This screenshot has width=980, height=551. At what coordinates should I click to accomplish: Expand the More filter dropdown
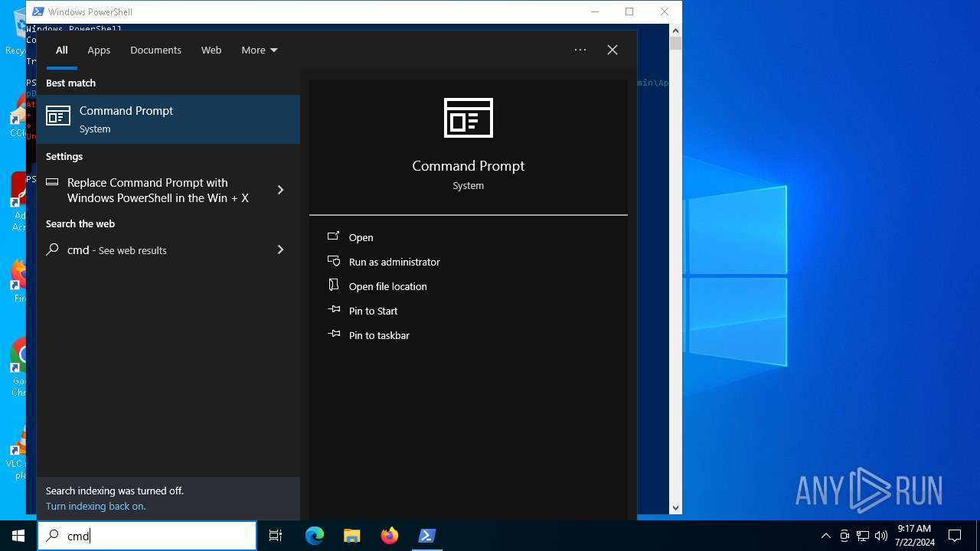click(x=260, y=51)
